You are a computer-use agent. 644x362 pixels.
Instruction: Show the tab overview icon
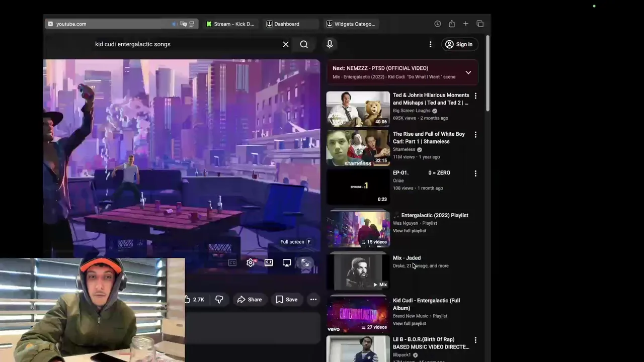[x=480, y=24]
